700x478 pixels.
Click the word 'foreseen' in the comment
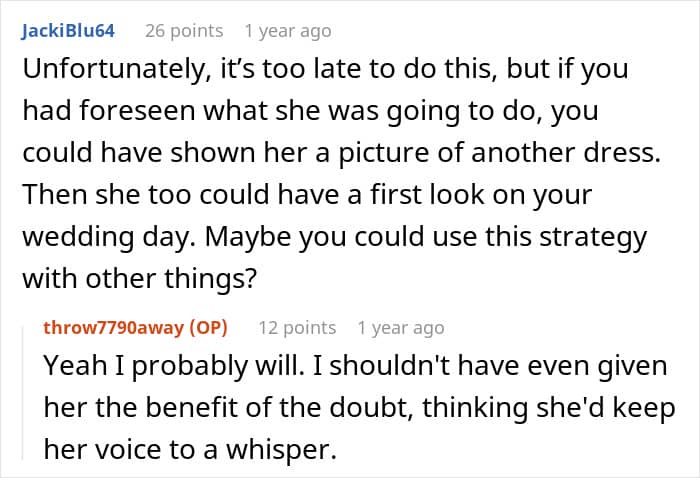[137, 111]
